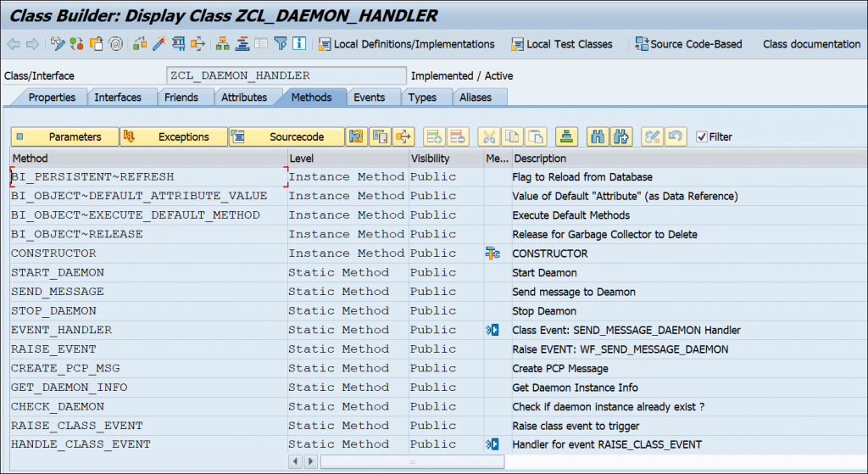Click the grayed-out list view icon
The width and height of the screenshot is (868, 474).
[x=261, y=44]
